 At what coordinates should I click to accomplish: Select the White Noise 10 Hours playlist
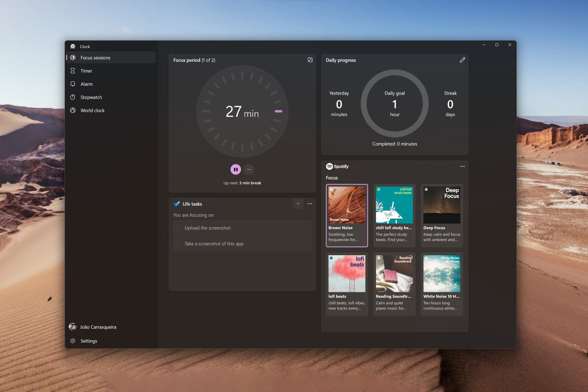point(442,284)
